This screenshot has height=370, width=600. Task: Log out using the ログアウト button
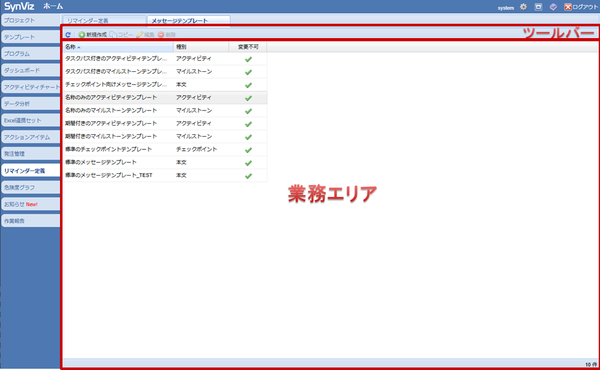point(581,7)
